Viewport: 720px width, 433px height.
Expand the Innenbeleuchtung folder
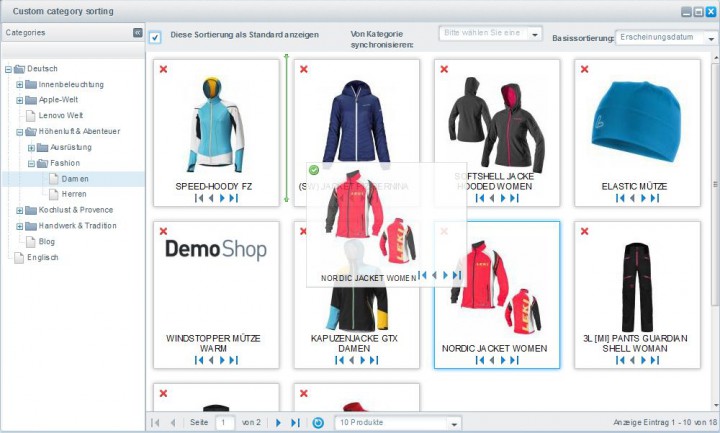pyautogui.click(x=20, y=85)
